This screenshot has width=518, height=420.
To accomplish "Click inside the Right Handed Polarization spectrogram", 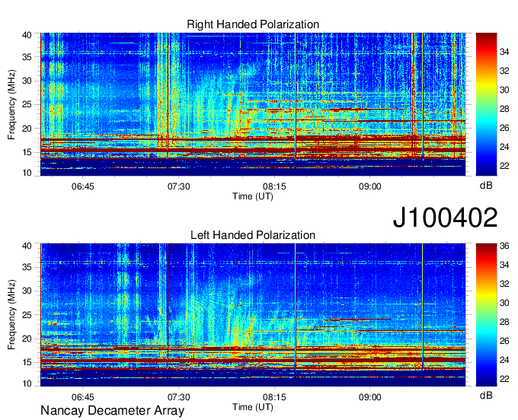I will click(253, 104).
